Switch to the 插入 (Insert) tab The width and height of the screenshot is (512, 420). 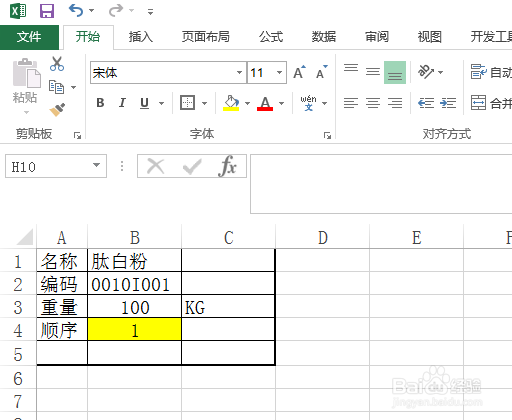141,37
